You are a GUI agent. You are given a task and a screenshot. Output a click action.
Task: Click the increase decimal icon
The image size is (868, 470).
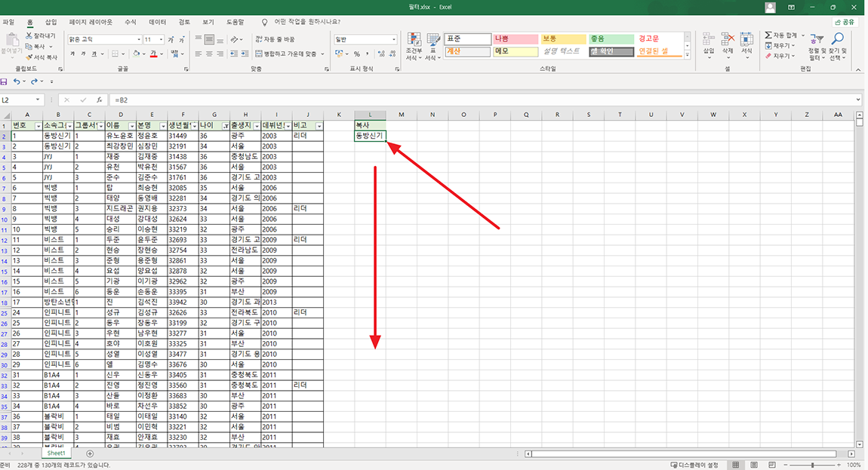(381, 54)
